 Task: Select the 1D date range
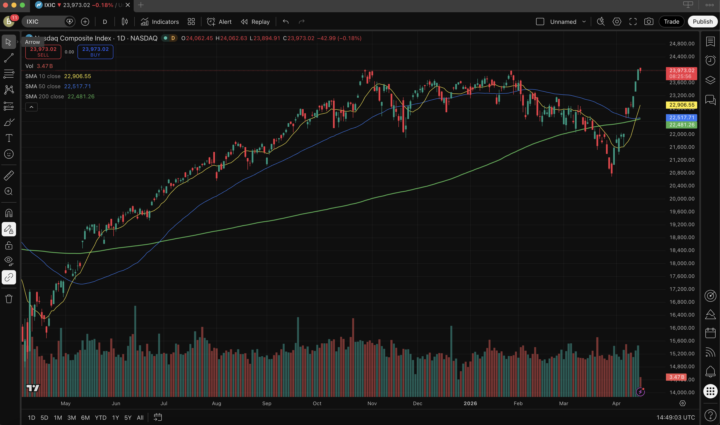[31, 418]
